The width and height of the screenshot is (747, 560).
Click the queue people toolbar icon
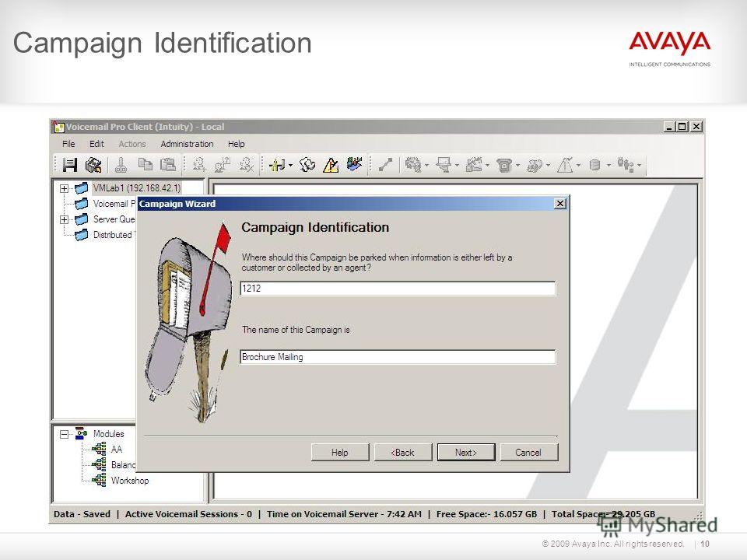(625, 165)
